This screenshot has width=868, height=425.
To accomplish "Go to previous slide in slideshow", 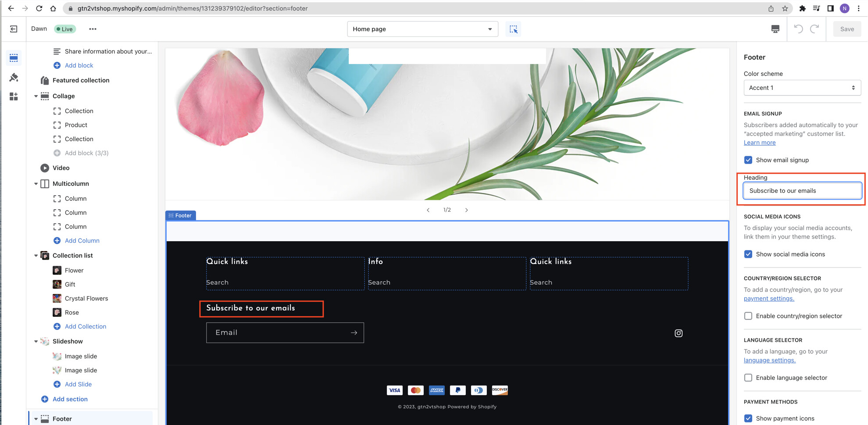I will point(428,210).
